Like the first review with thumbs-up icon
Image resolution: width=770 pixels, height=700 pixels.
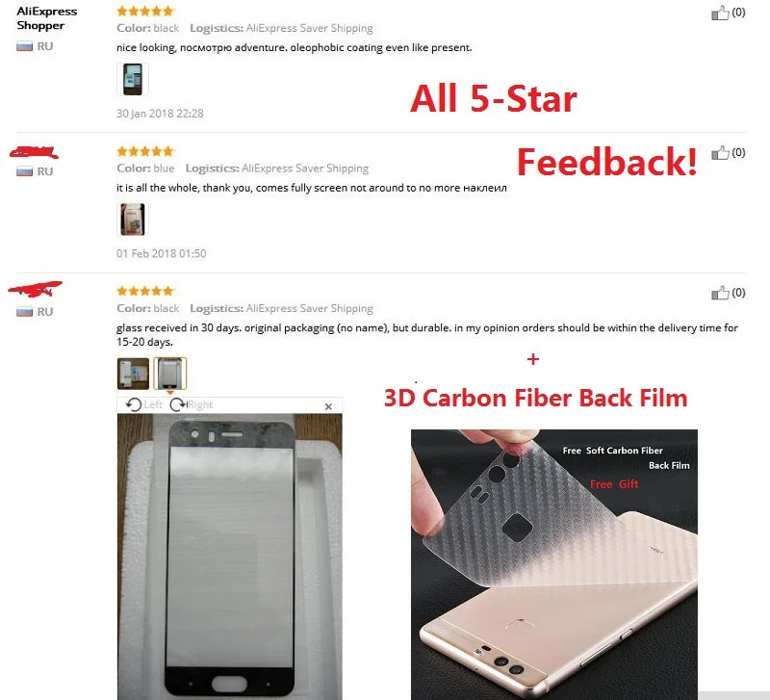(x=720, y=13)
